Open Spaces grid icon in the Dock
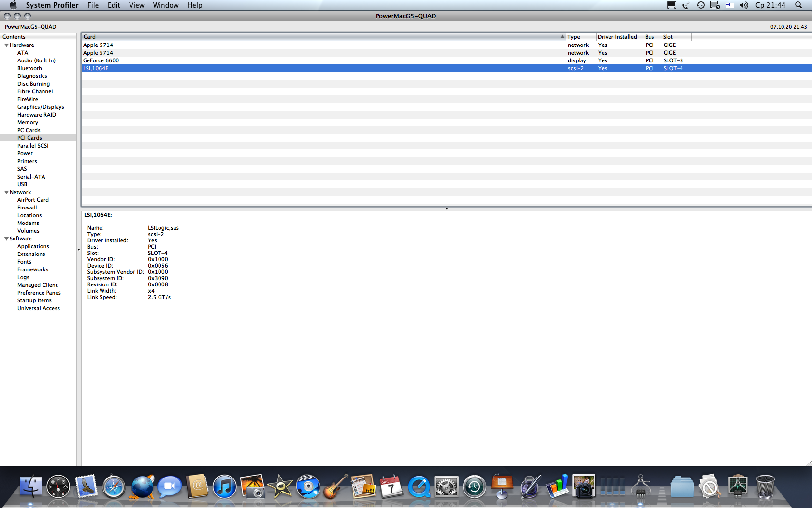Screen dimensions: 812x508 tap(612, 487)
